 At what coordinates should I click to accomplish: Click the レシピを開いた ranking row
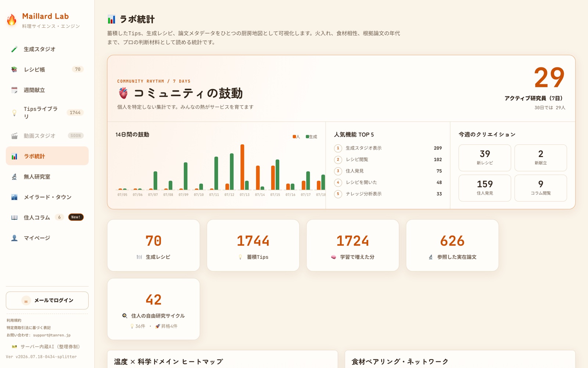point(388,183)
